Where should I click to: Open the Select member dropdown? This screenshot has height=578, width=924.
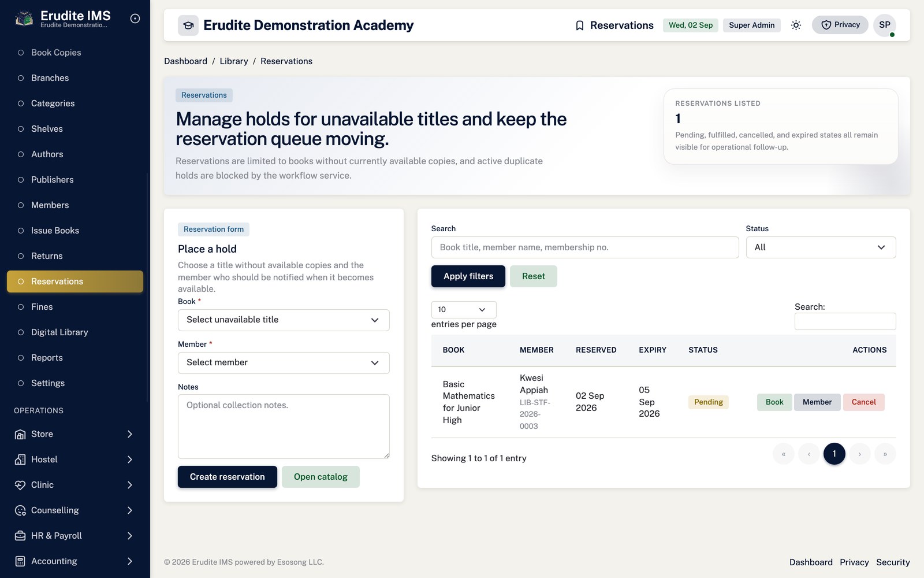pyautogui.click(x=284, y=363)
